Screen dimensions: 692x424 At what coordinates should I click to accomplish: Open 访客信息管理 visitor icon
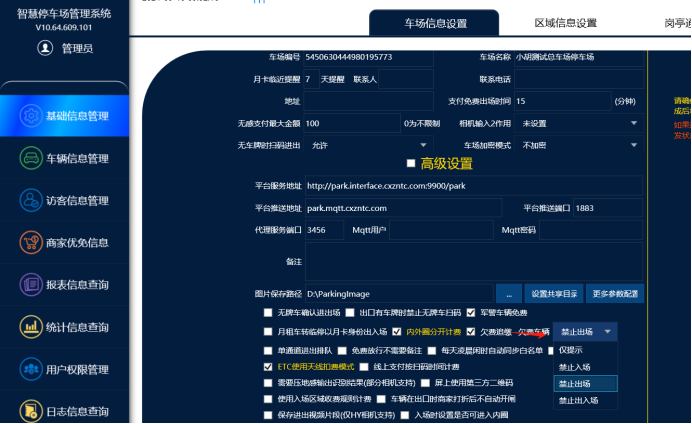(x=31, y=200)
